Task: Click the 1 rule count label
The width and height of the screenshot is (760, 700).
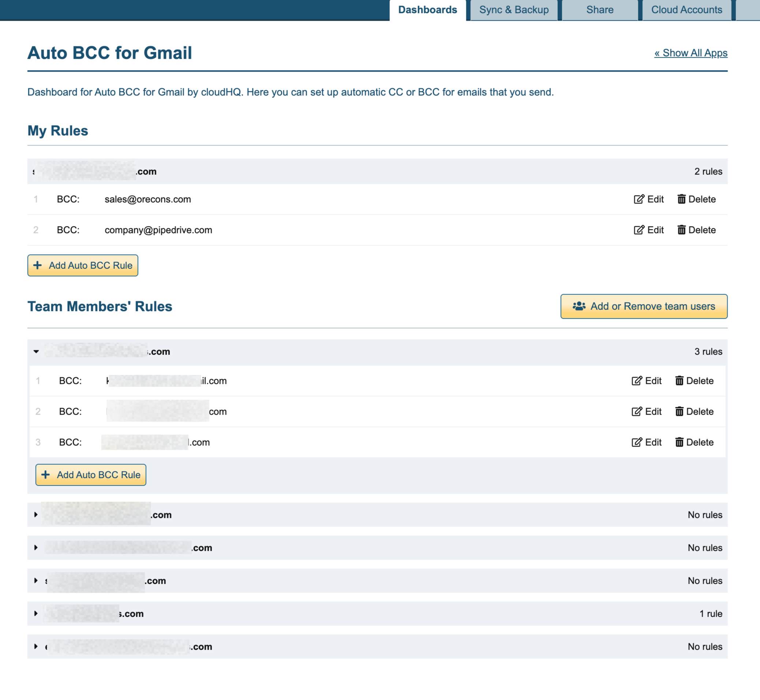Action: coord(711,614)
